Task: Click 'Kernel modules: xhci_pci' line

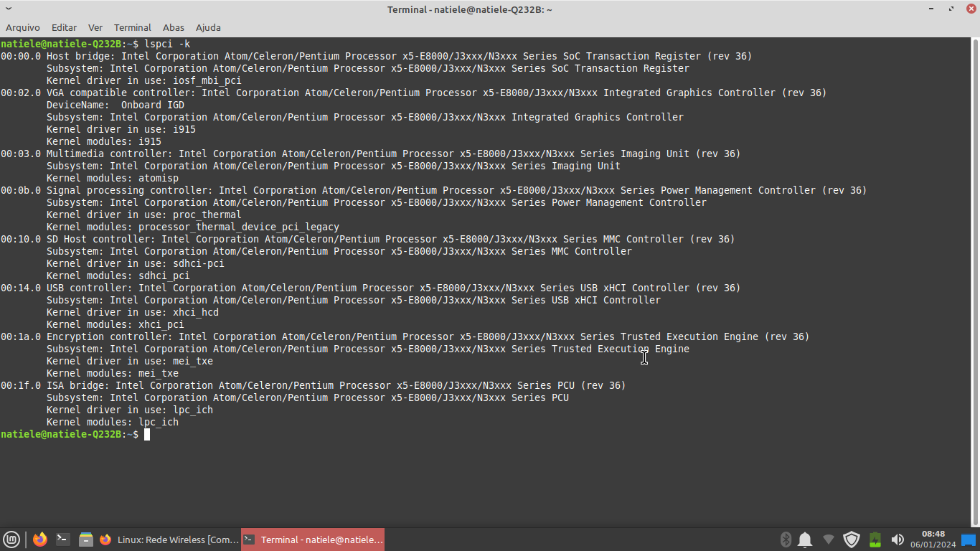Action: pyautogui.click(x=116, y=324)
